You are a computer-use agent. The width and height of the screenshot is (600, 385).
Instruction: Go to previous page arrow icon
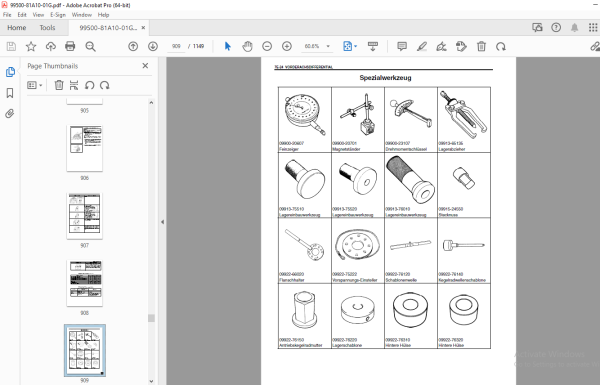133,46
